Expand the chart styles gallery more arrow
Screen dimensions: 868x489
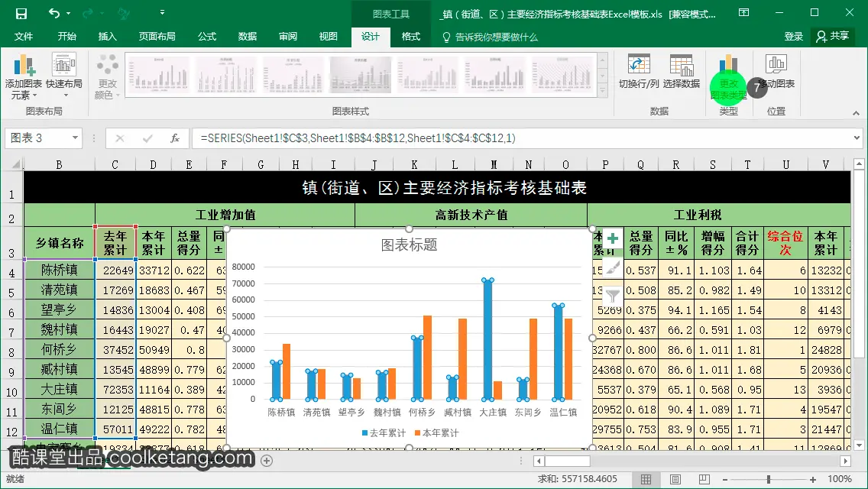(x=603, y=92)
